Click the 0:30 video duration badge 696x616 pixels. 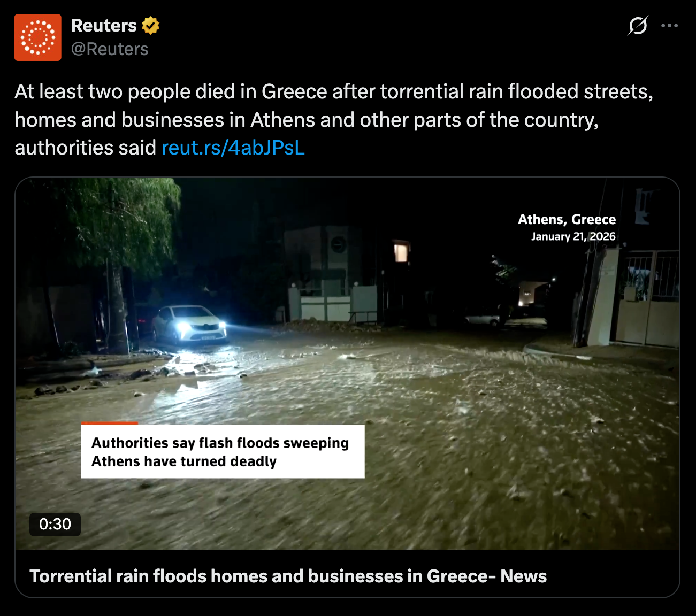(55, 524)
